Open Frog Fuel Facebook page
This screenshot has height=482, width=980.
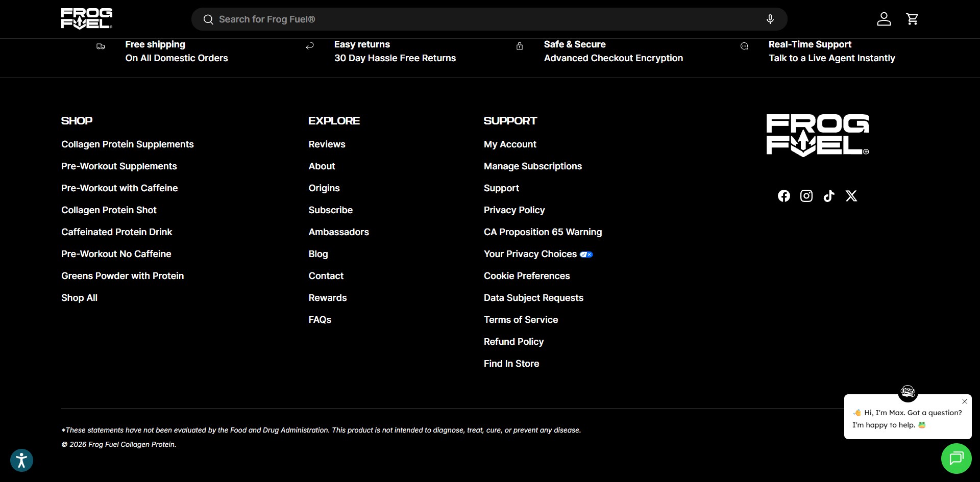(x=784, y=196)
